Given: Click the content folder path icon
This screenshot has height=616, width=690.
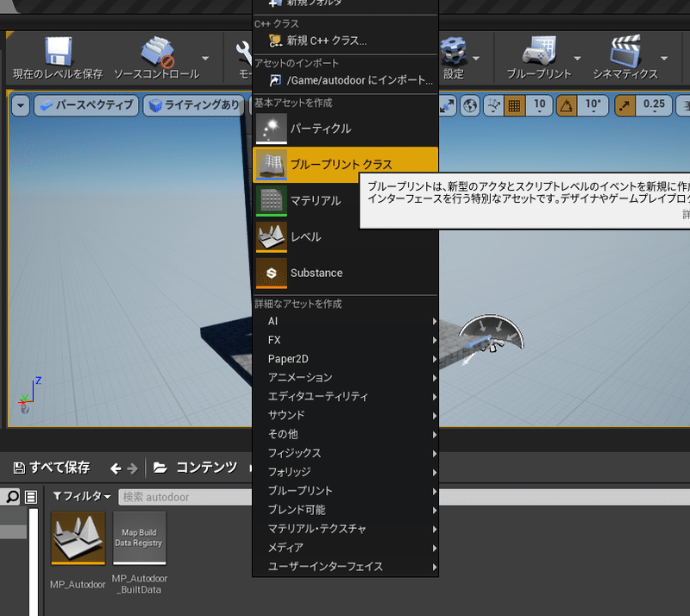Looking at the screenshot, I should tap(160, 468).
